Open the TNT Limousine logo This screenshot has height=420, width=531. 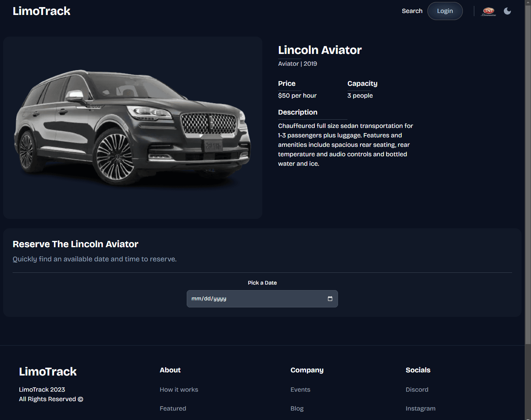point(488,11)
